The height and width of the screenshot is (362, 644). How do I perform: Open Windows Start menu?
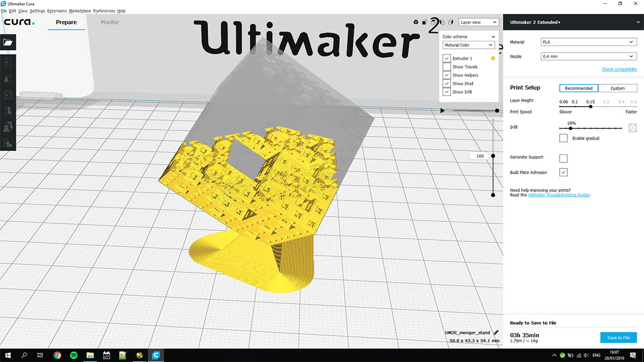8,355
